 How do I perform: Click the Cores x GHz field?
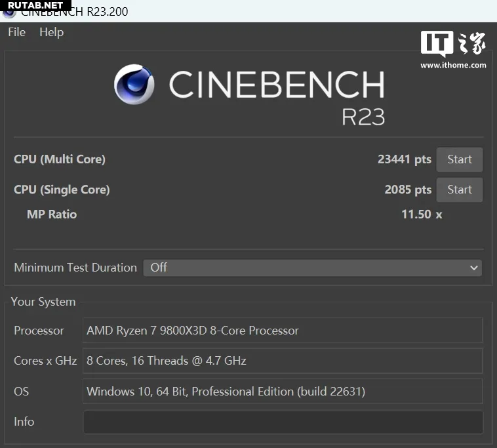(283, 361)
